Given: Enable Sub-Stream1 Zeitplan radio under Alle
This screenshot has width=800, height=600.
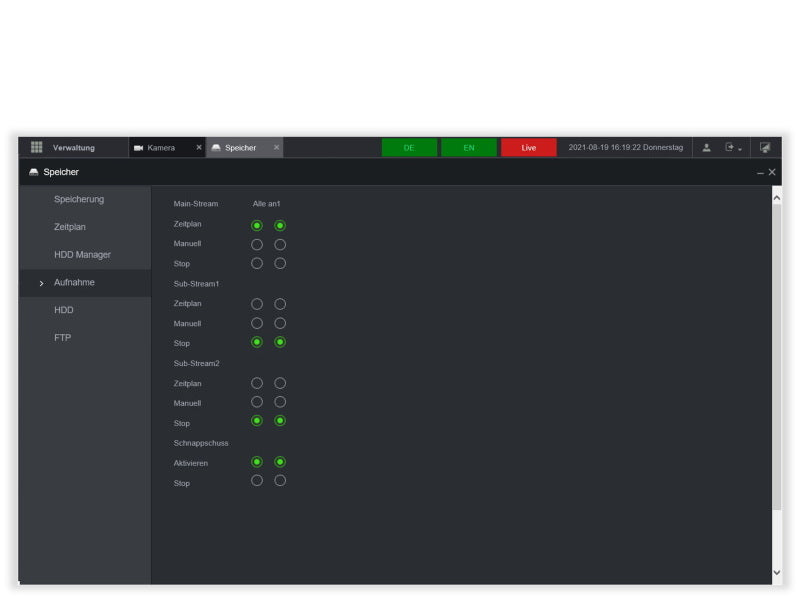Looking at the screenshot, I should tap(257, 304).
